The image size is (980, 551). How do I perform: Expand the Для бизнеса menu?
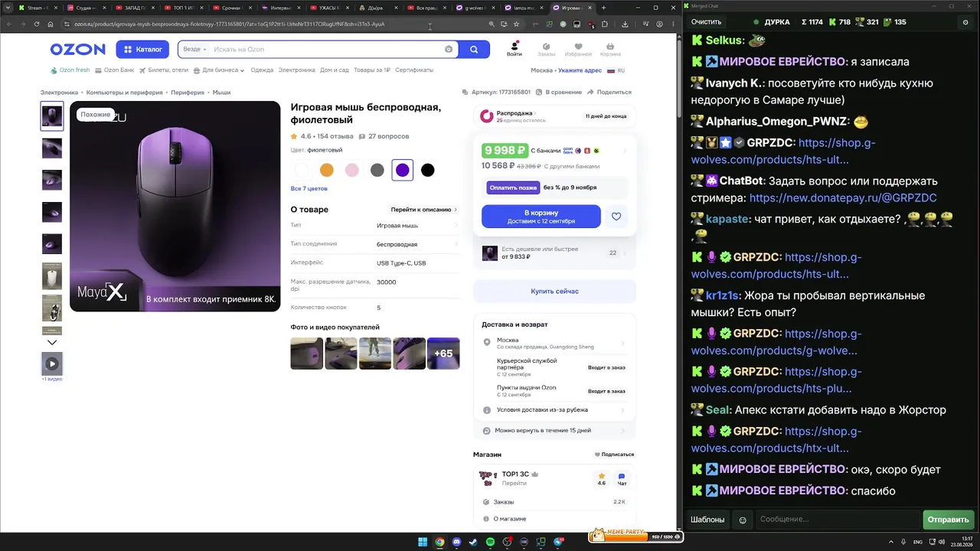[219, 70]
